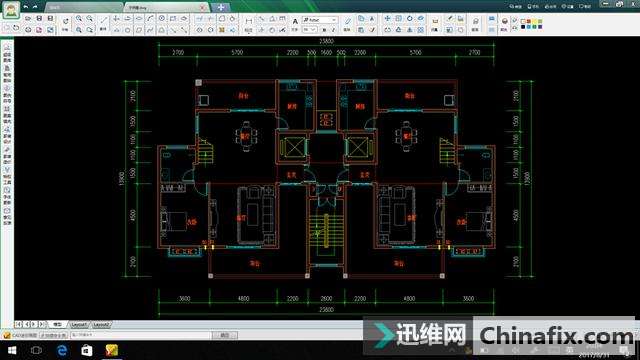This screenshot has height=360, width=640.
Task: Click the red PDF export icon
Action: pyautogui.click(x=39, y=30)
